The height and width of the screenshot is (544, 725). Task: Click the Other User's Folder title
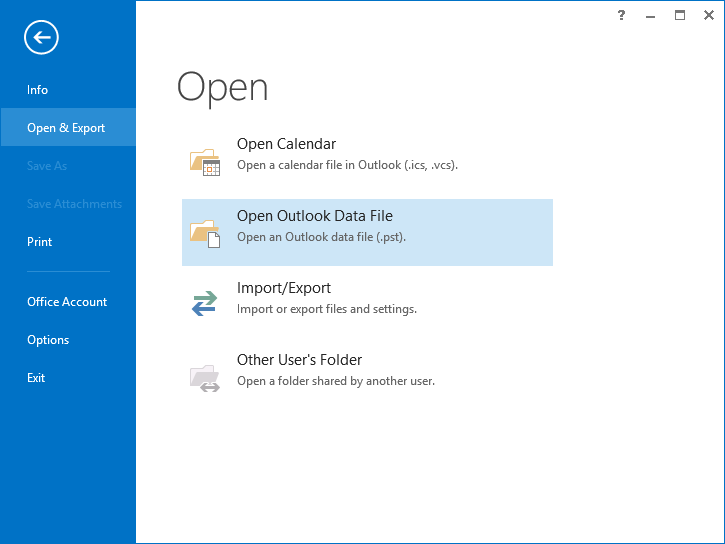[x=300, y=360]
